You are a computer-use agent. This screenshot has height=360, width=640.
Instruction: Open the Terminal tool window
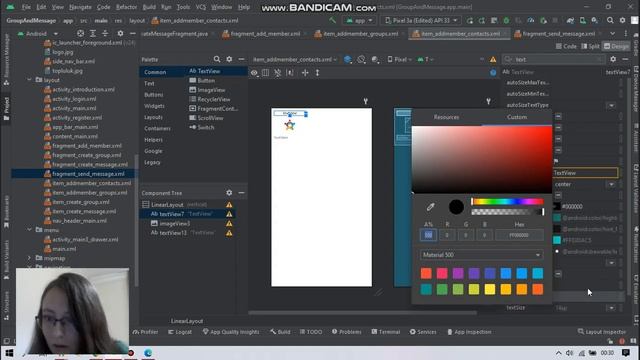click(386, 332)
